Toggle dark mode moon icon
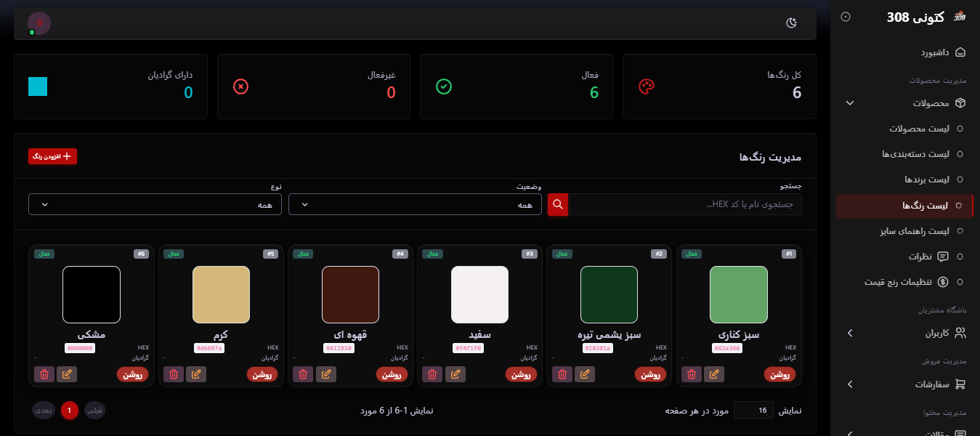980x436 pixels. click(x=792, y=23)
